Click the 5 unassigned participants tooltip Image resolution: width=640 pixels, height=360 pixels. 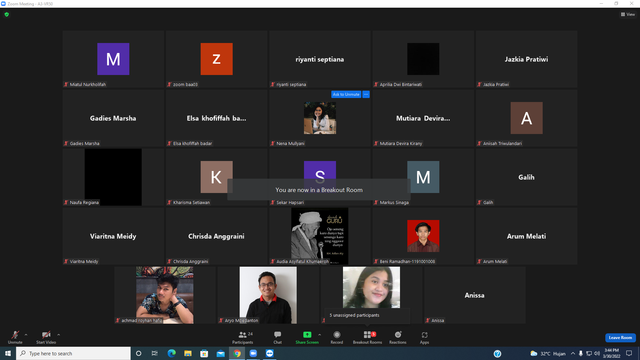tap(367, 316)
